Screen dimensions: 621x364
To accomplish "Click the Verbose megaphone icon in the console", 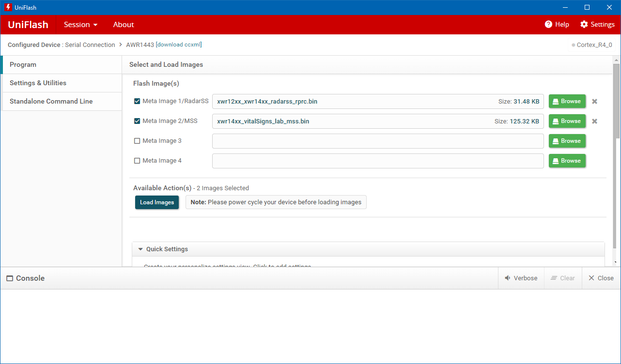I will point(507,278).
